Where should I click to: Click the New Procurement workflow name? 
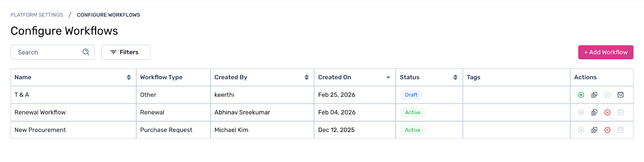click(x=40, y=130)
